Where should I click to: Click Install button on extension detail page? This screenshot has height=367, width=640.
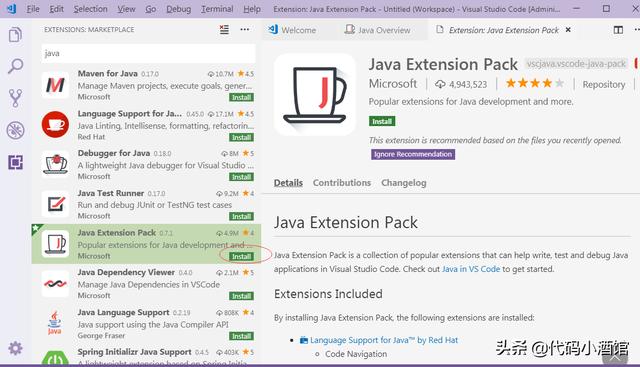[382, 121]
